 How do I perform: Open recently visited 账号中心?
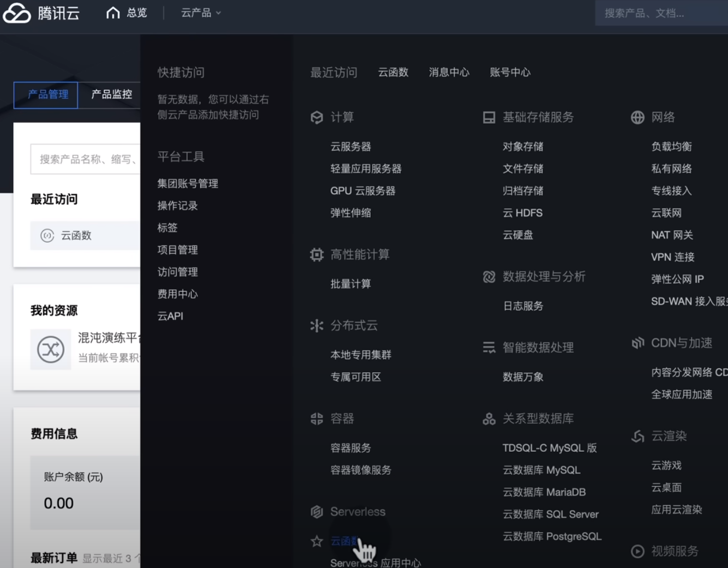click(x=510, y=73)
